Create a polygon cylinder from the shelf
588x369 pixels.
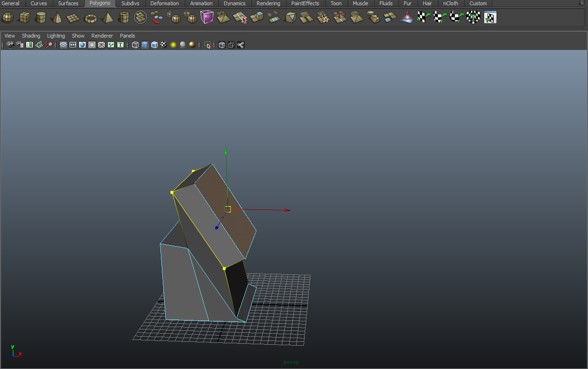coord(41,18)
